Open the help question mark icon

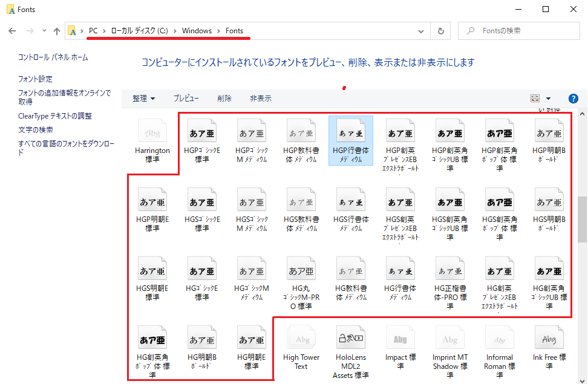(573, 98)
